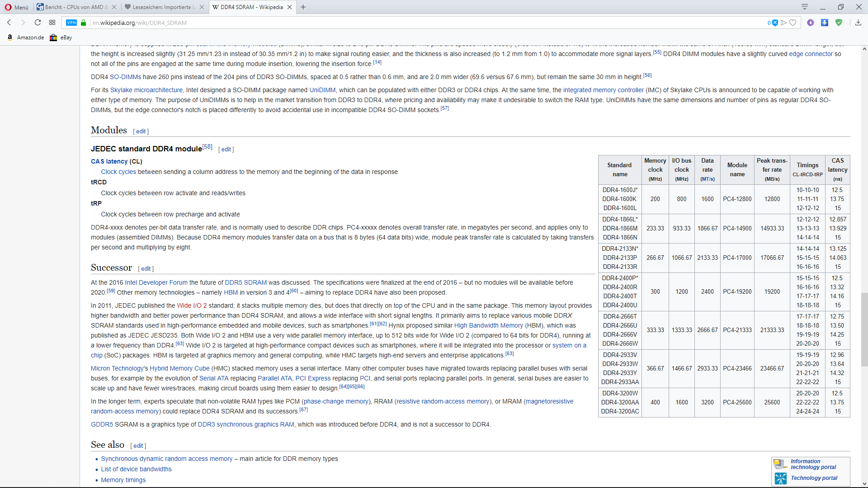Open the blue download extension icon

825,23
